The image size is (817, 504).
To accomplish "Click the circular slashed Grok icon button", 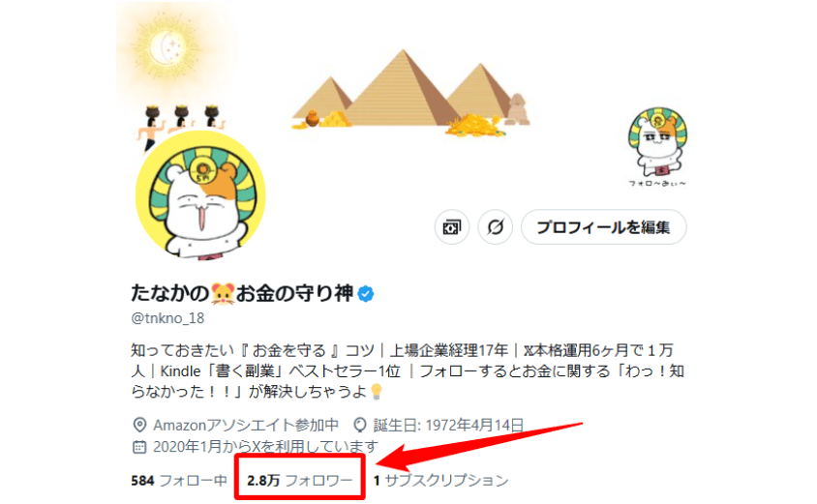I will point(495,227).
